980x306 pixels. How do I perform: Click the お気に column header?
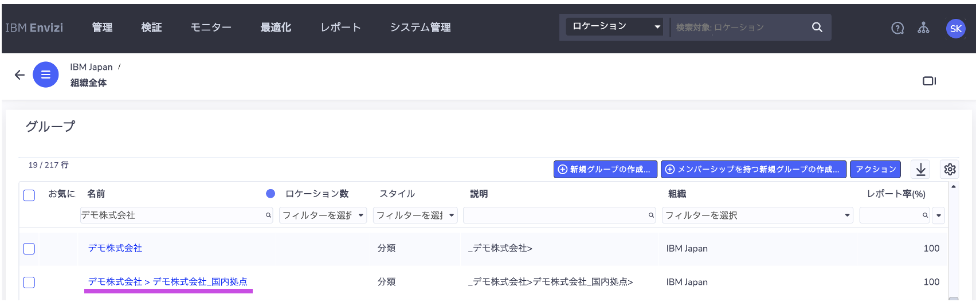(x=62, y=194)
